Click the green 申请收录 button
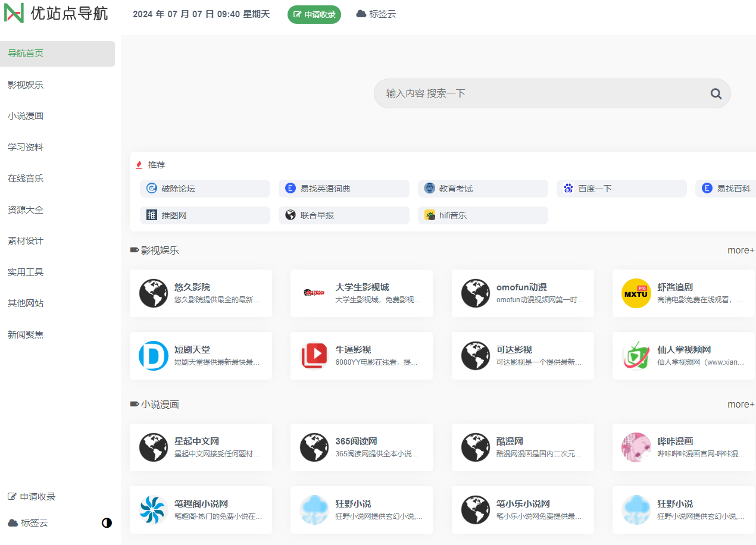 pyautogui.click(x=314, y=14)
